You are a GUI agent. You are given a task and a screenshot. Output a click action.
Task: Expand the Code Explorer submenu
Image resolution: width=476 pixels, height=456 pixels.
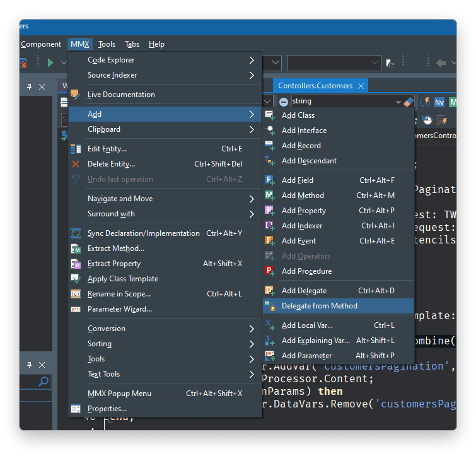click(x=165, y=60)
